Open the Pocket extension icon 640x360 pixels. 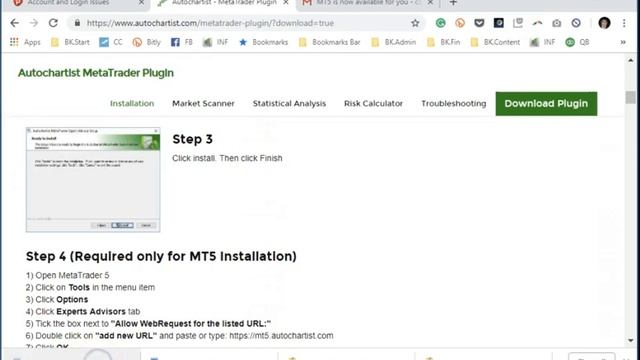click(x=479, y=23)
